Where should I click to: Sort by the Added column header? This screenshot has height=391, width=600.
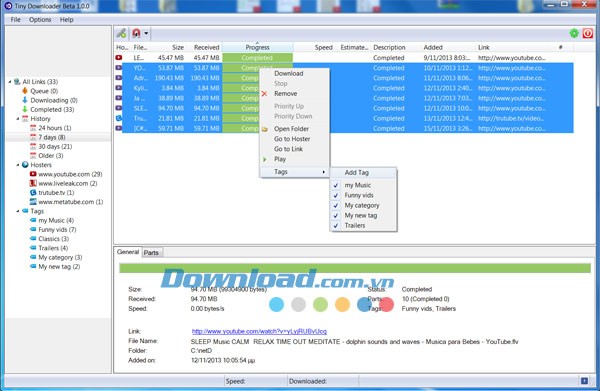[433, 47]
